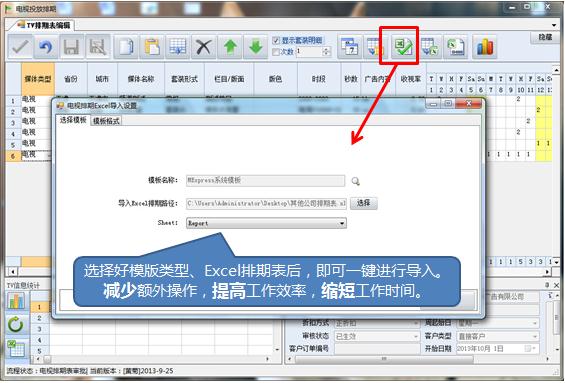Select row 1 header in schedule grid
The image size is (565, 383).
(x=13, y=101)
